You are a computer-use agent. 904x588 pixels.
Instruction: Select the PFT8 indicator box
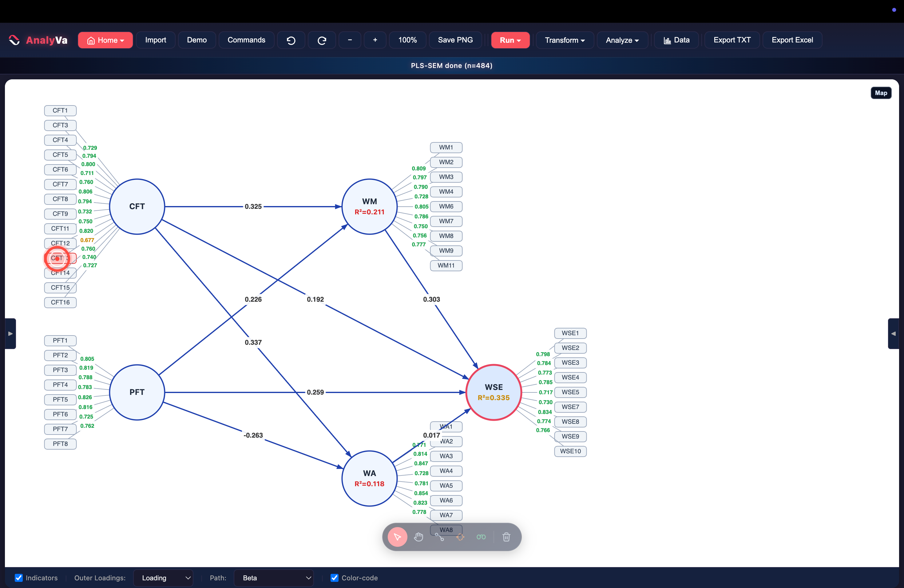tap(60, 444)
